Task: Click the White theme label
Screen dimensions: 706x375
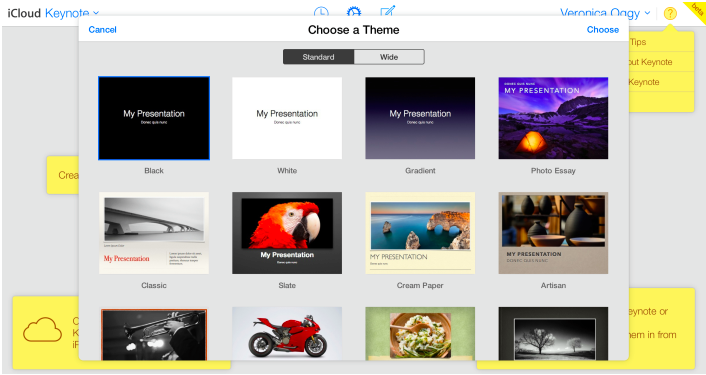Action: click(287, 171)
